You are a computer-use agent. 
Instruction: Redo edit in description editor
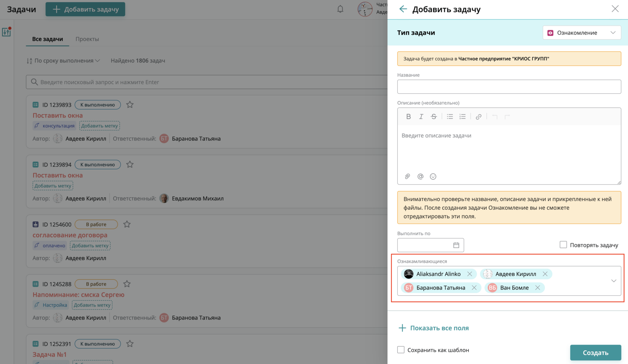(507, 117)
